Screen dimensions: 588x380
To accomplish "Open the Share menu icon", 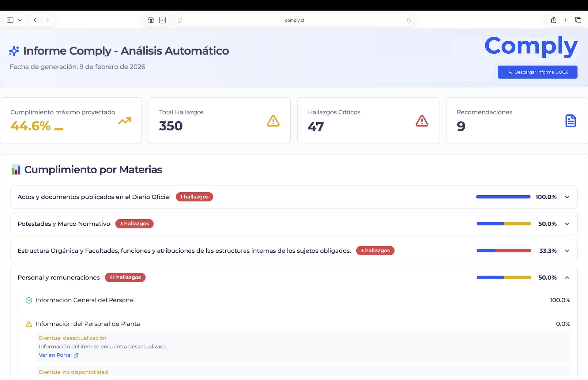I will 553,20.
